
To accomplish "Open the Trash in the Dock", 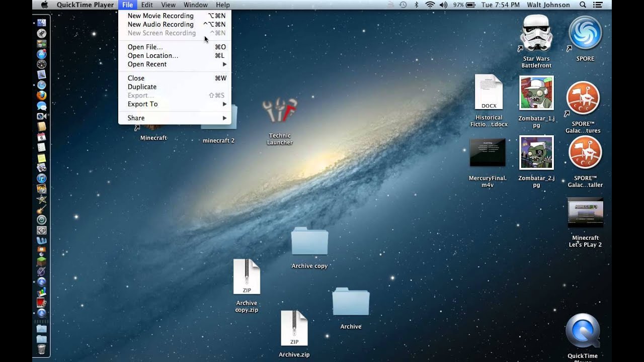I will 41,349.
